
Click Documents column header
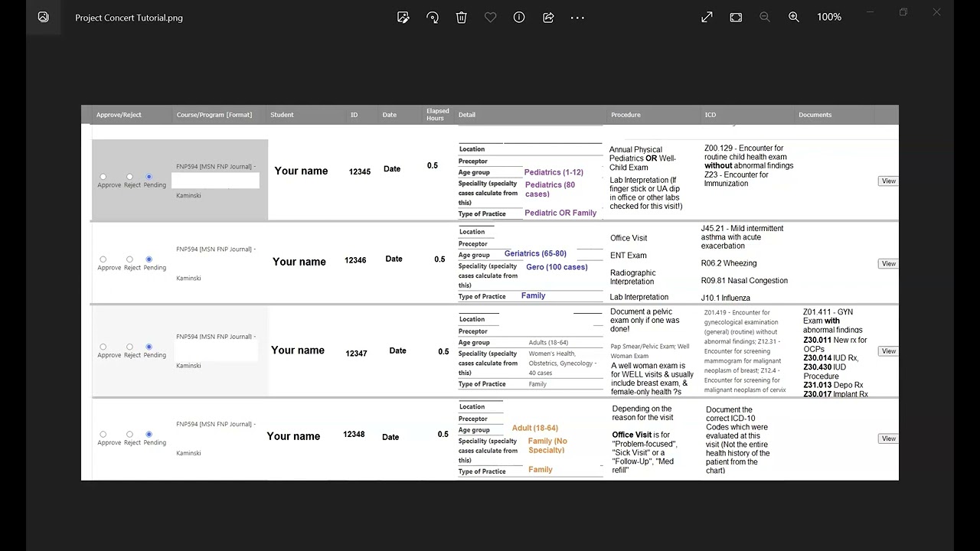point(815,115)
